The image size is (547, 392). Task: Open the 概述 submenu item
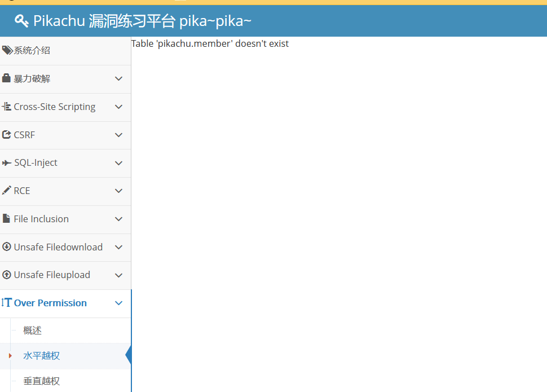pos(65,331)
